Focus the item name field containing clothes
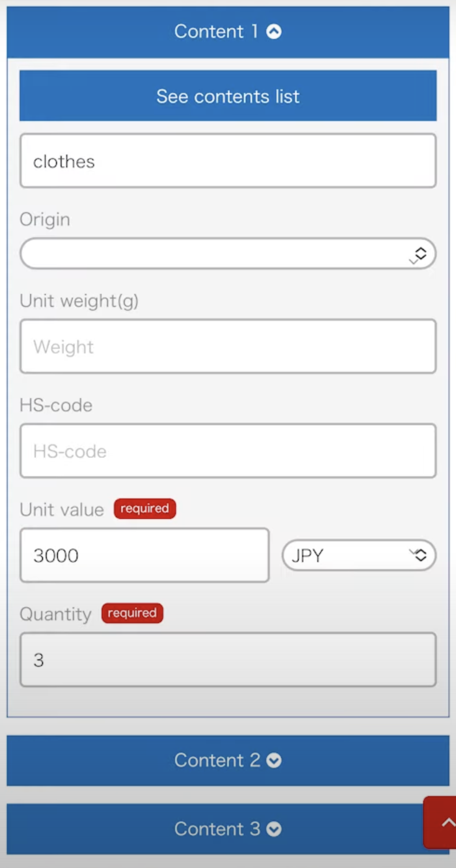 (x=228, y=161)
